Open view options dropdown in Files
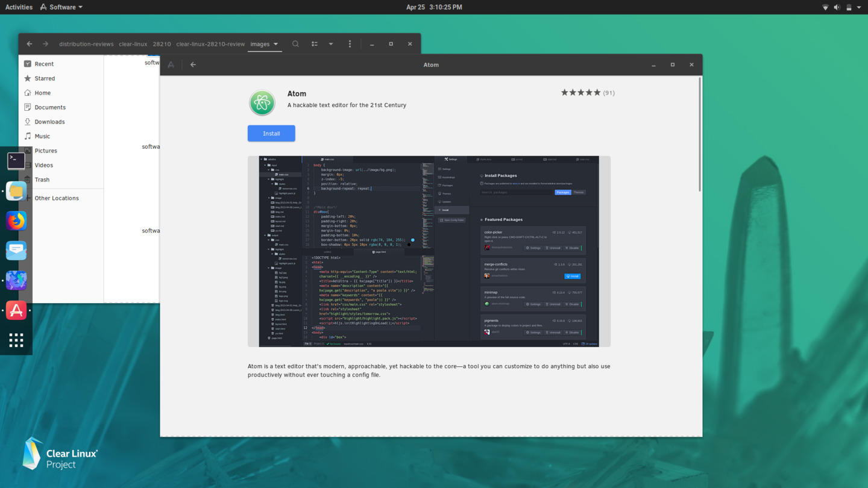 point(331,44)
